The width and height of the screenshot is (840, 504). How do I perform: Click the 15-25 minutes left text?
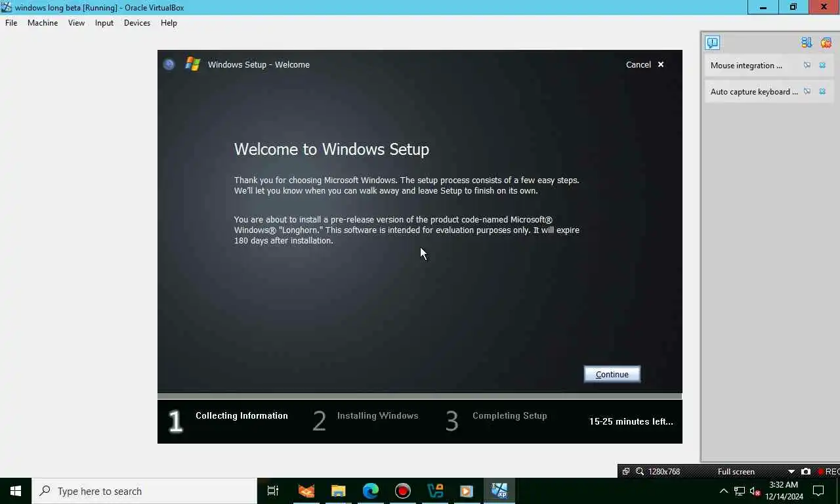click(x=631, y=421)
